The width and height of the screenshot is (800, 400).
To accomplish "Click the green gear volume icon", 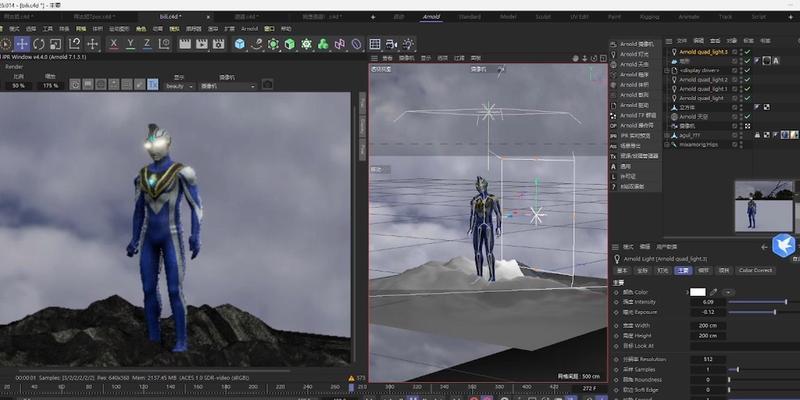I will point(306,44).
